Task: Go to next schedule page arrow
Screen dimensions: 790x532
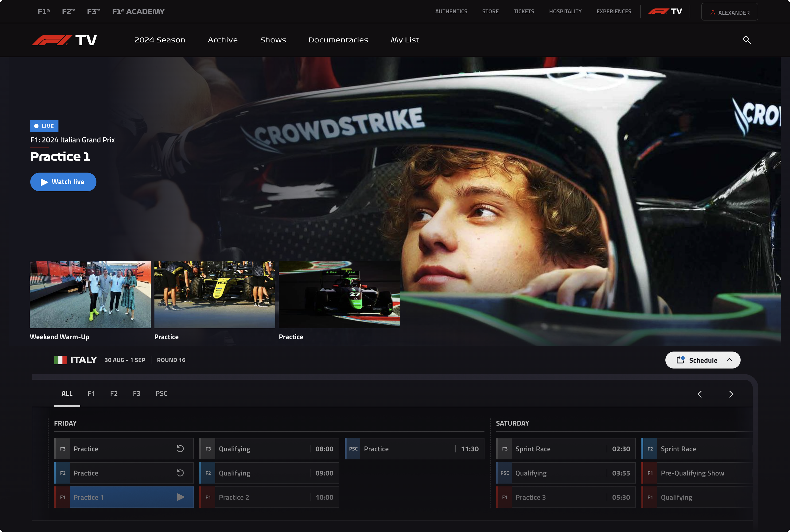Action: [731, 394]
